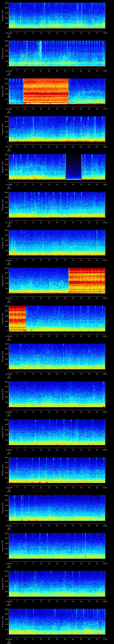Click the 24:00 end time label

click(105, 374)
